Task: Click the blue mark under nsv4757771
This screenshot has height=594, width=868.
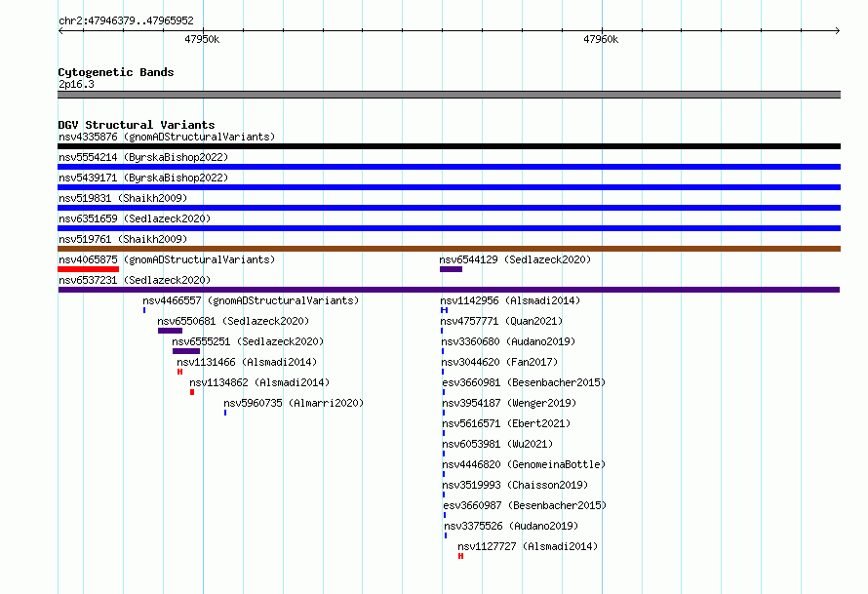Action: click(x=442, y=331)
